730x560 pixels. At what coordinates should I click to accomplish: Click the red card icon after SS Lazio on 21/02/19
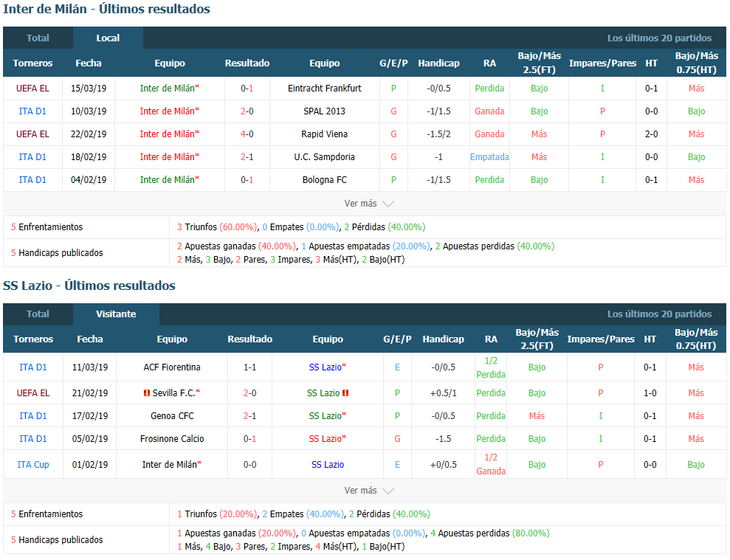[x=345, y=393]
